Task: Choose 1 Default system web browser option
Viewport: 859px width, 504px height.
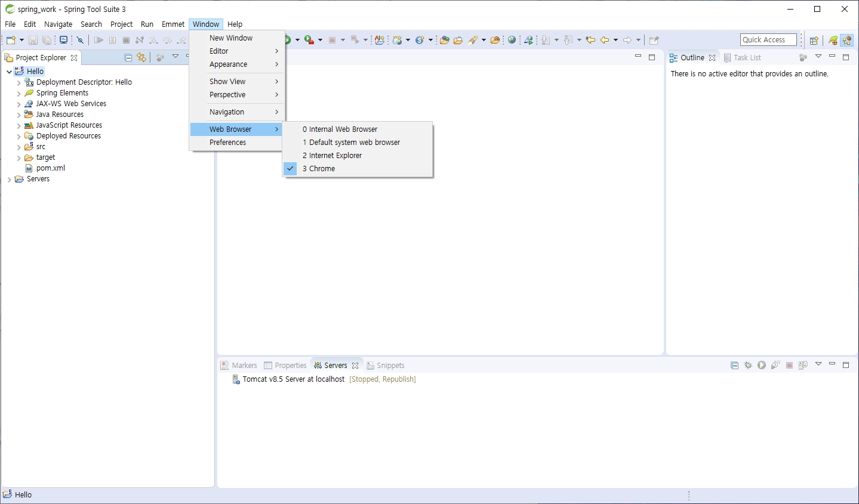Action: pyautogui.click(x=358, y=143)
